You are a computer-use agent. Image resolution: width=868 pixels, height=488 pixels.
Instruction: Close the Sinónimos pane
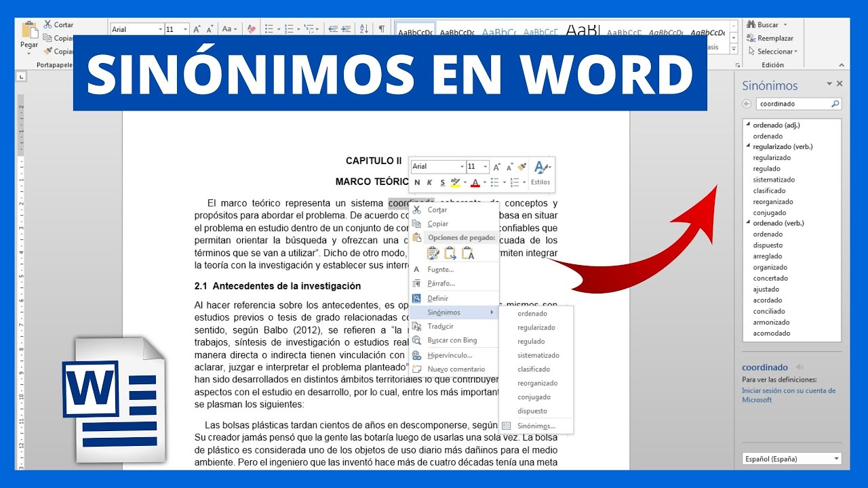(x=840, y=83)
